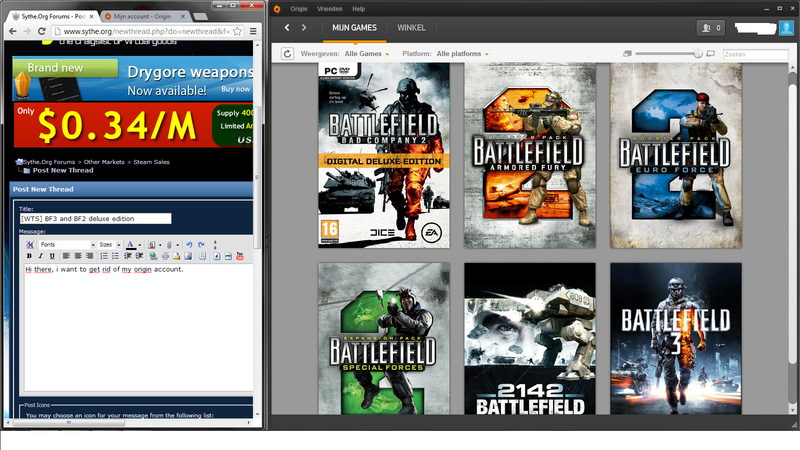Redo the last edit in the editor

point(201,244)
